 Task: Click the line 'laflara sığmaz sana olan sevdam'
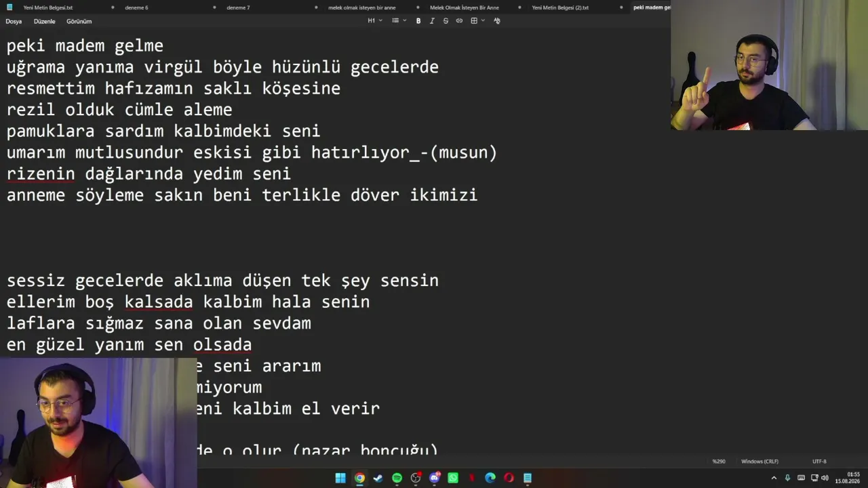(x=159, y=323)
